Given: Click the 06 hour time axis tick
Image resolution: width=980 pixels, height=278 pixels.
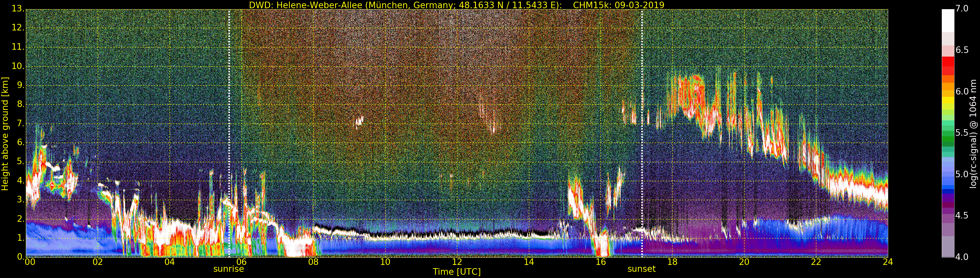Looking at the screenshot, I should coord(241,262).
